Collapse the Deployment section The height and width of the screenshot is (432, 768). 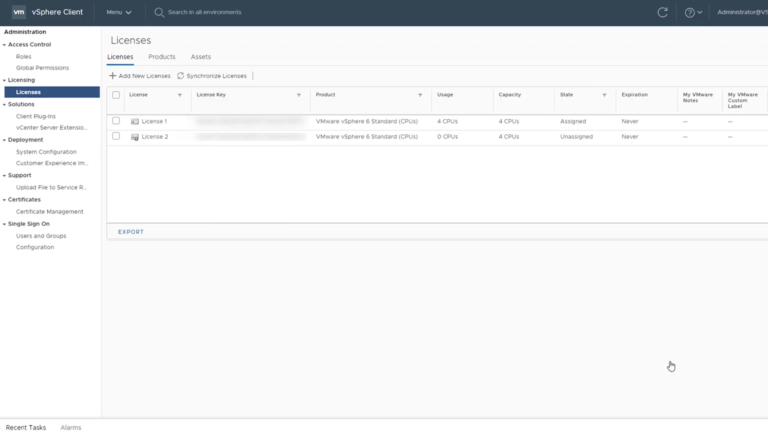pyautogui.click(x=4, y=140)
